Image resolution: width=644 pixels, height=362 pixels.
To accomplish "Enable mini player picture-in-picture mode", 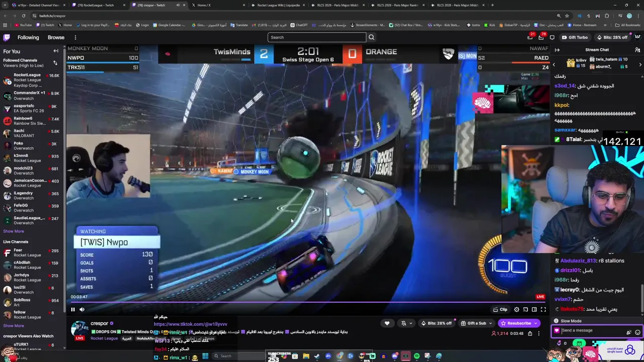I will 525,310.
